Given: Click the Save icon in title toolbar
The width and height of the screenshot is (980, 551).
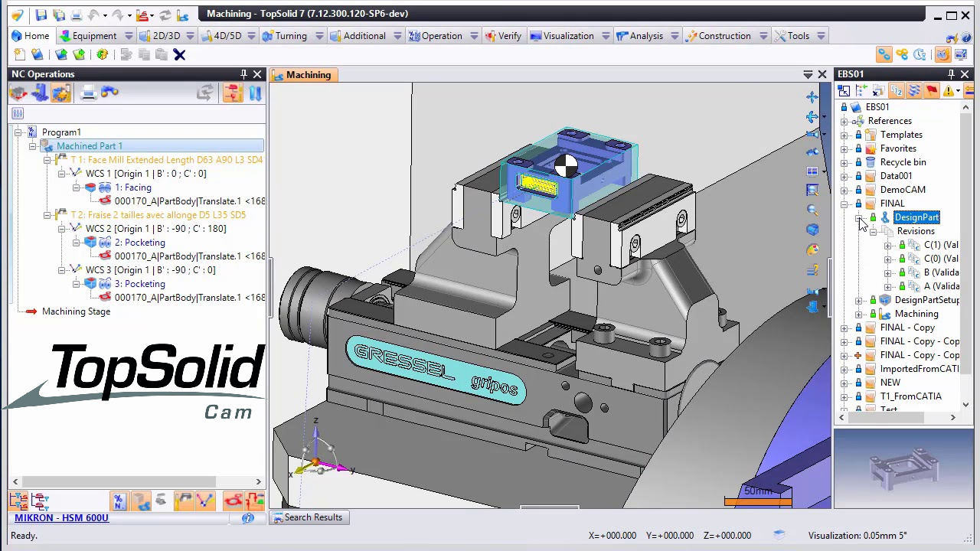Looking at the screenshot, I should 41,15.
